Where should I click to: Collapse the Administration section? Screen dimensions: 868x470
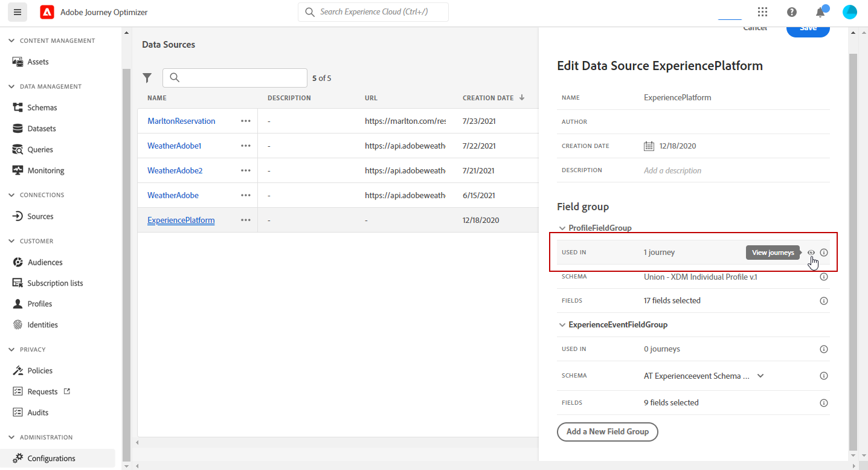pyautogui.click(x=12, y=437)
